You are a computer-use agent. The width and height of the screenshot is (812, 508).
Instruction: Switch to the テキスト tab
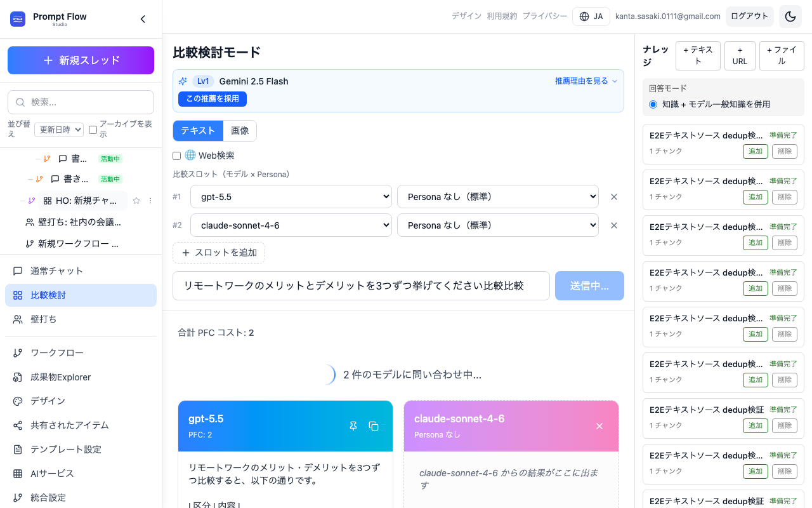coord(198,130)
